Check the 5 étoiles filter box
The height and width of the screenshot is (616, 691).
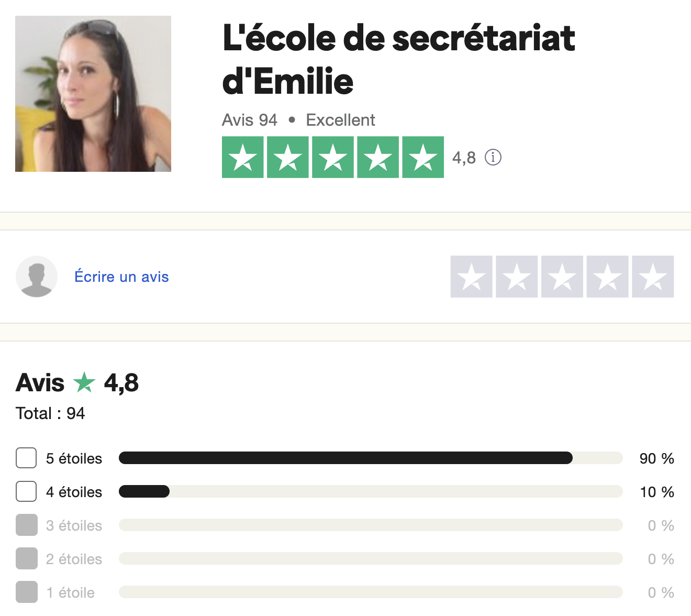click(x=26, y=458)
